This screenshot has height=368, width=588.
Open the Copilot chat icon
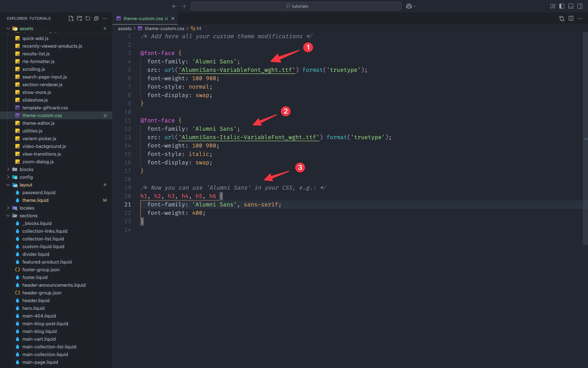pyautogui.click(x=409, y=6)
